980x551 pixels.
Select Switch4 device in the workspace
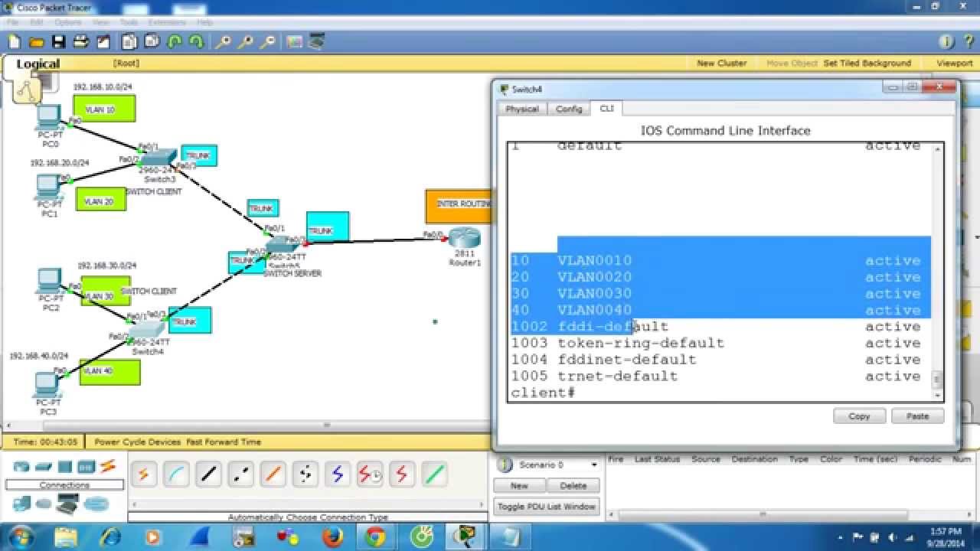[146, 329]
